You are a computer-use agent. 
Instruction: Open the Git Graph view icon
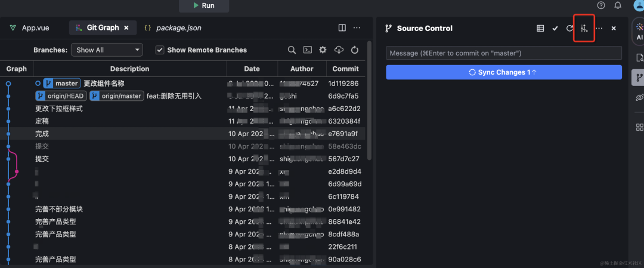pos(584,28)
